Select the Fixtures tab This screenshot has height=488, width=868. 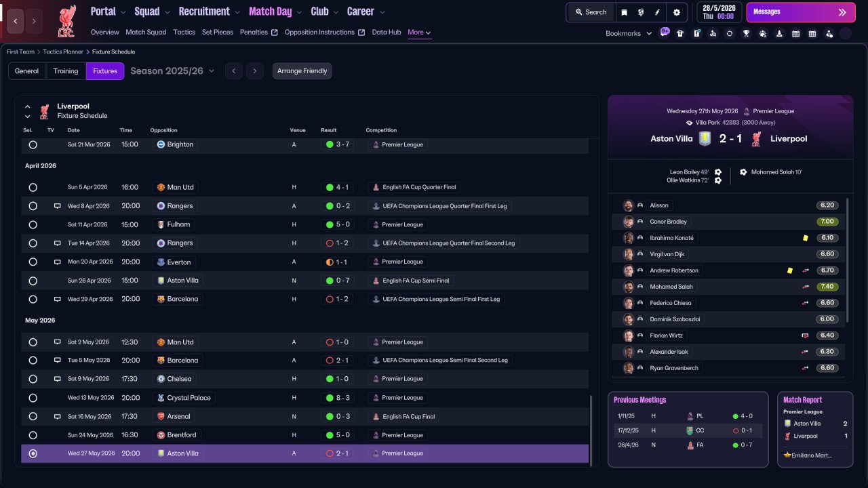coord(105,71)
